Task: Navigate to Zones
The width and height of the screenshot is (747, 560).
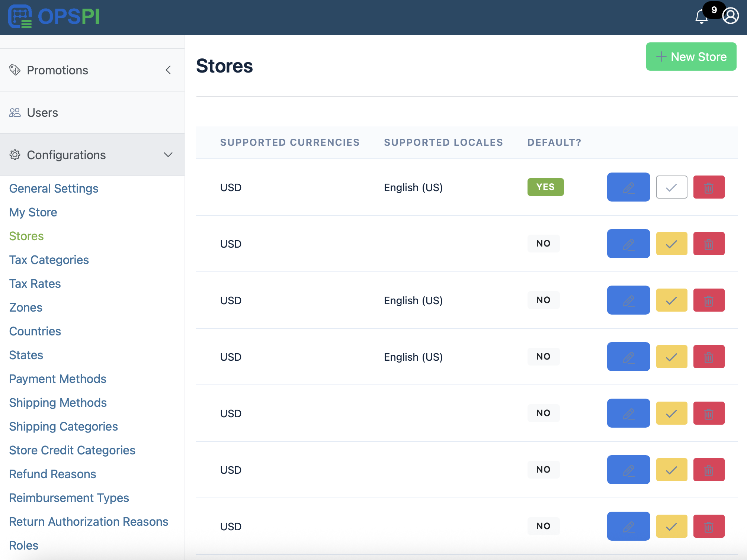Action: coord(26,307)
